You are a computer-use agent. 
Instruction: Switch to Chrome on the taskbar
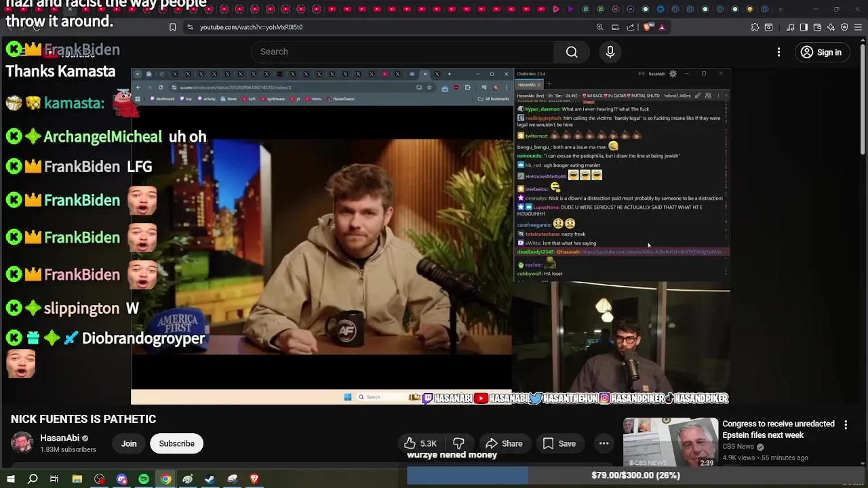(x=165, y=479)
